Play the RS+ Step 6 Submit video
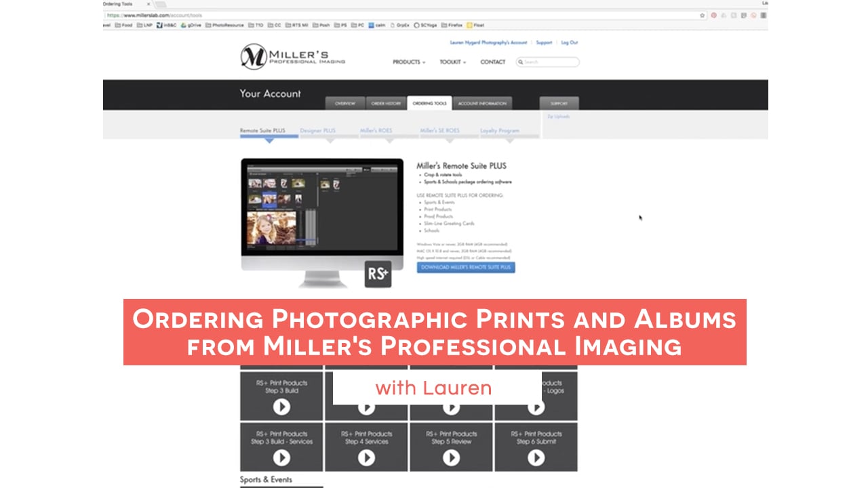868x488 pixels. click(536, 458)
